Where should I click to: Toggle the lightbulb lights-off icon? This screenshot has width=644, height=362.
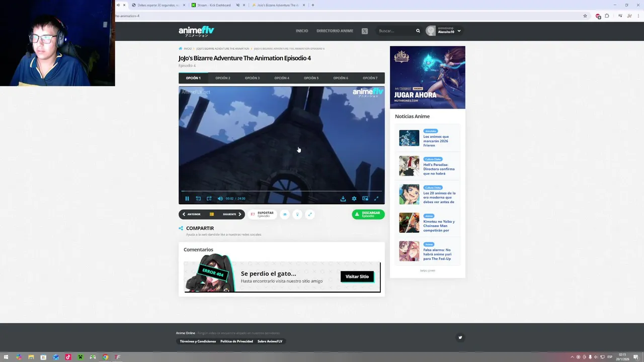point(297,214)
